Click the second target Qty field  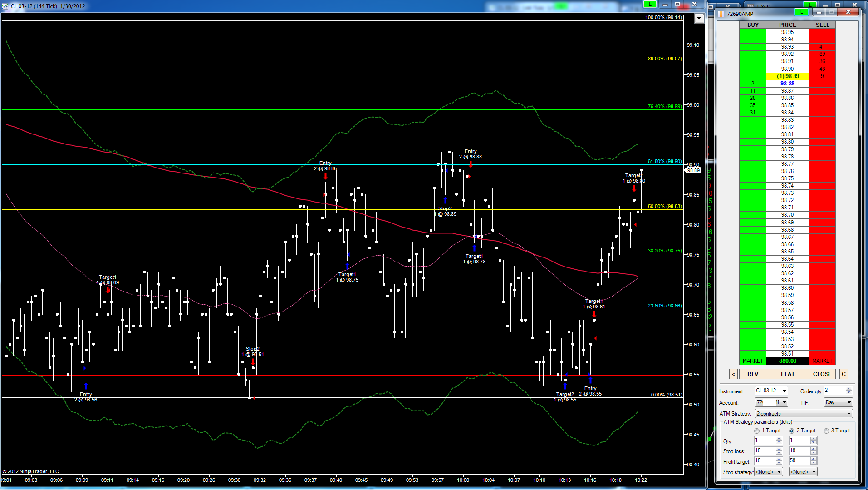click(x=799, y=441)
